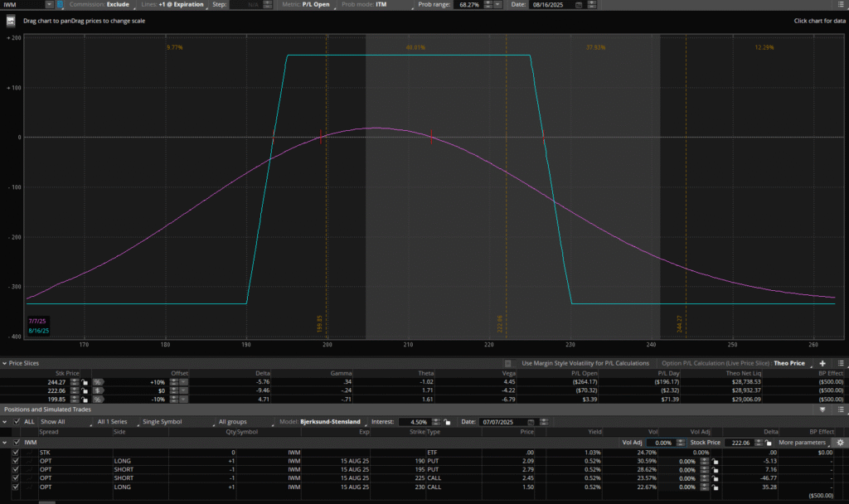The width and height of the screenshot is (849, 504).
Task: Click the dollar offset icon in the 222.06 row
Action: pos(97,390)
